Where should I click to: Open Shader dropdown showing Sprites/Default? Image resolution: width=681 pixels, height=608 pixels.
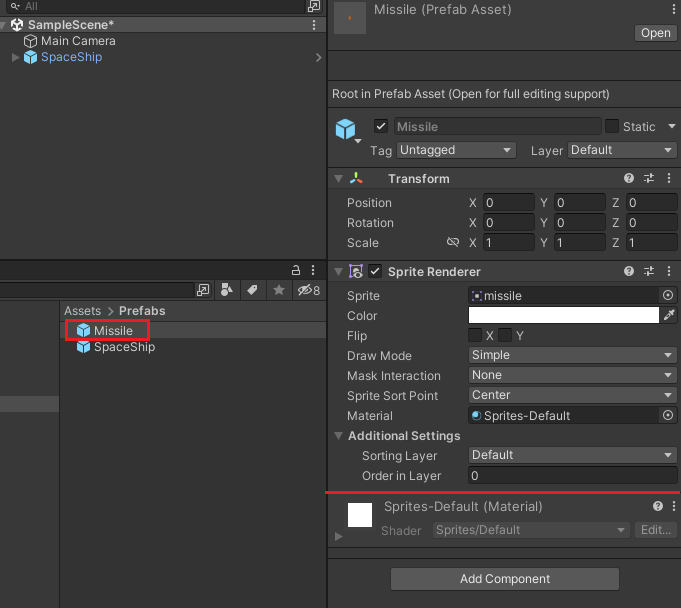(531, 530)
